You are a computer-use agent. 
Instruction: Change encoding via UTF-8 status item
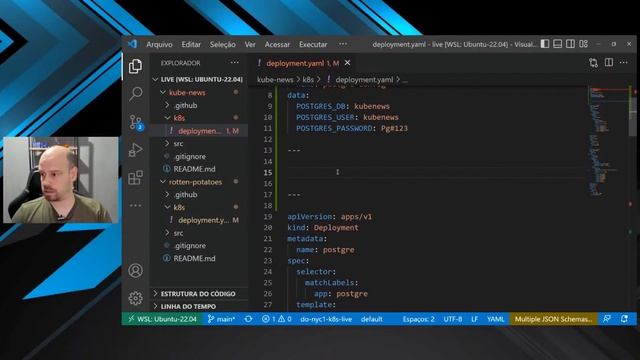click(x=453, y=319)
